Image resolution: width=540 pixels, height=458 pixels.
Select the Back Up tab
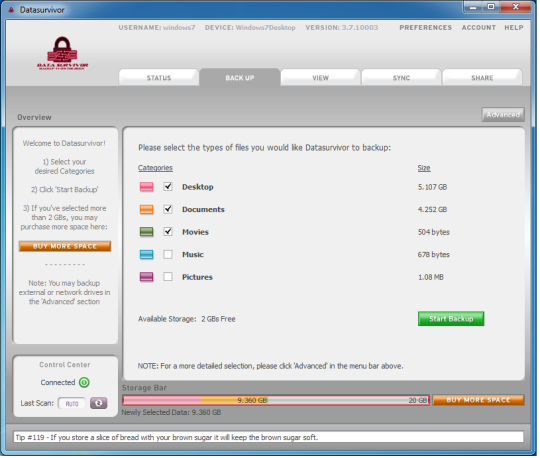(x=240, y=78)
